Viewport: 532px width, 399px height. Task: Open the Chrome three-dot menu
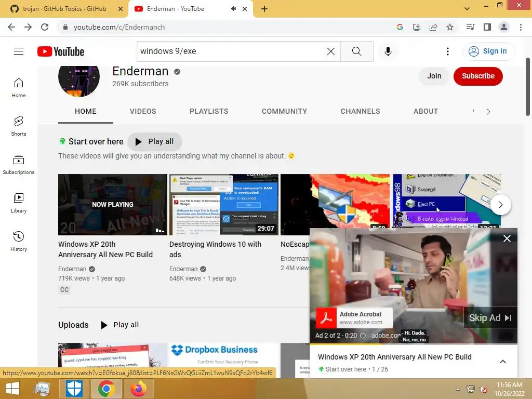[x=521, y=27]
